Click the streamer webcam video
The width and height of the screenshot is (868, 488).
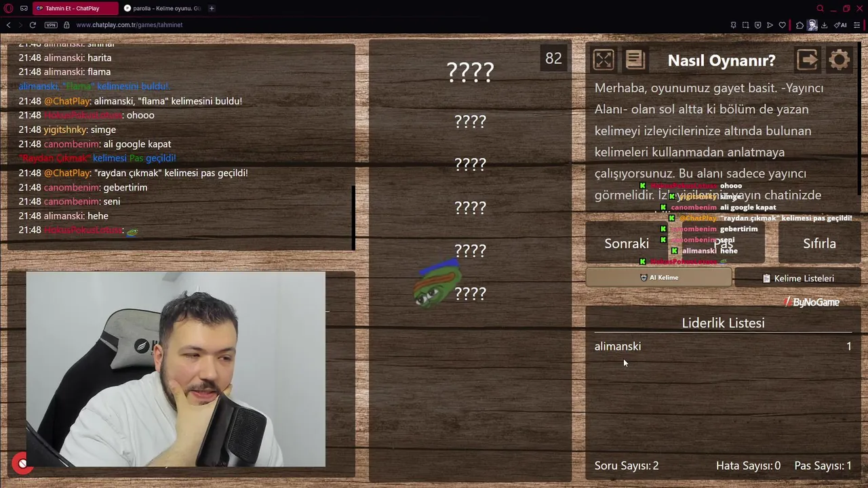(x=176, y=369)
